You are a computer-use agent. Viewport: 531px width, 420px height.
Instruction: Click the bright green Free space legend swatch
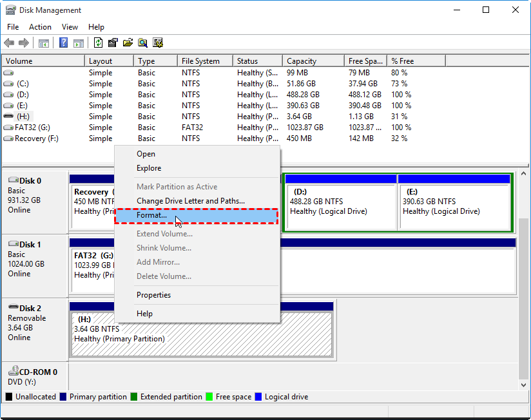tap(209, 397)
